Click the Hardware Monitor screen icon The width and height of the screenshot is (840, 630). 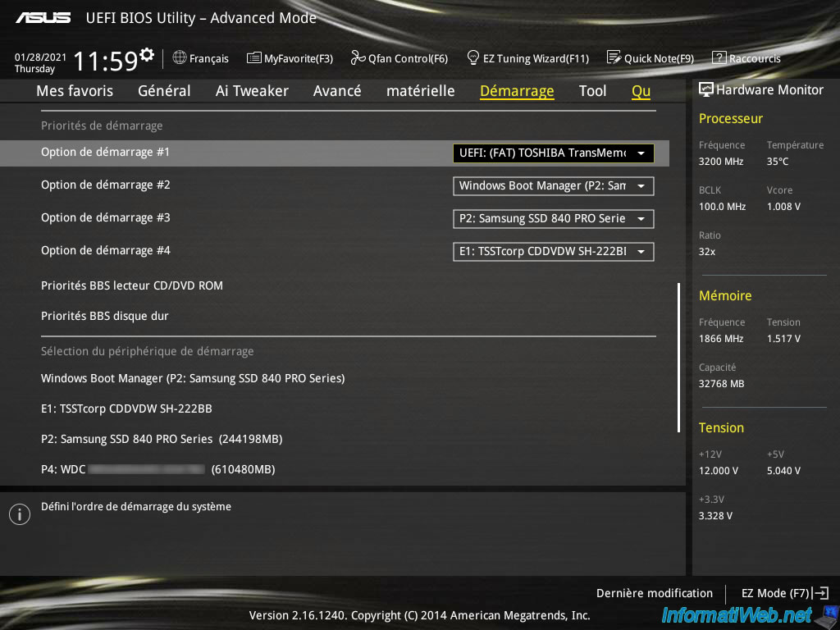pyautogui.click(x=706, y=89)
